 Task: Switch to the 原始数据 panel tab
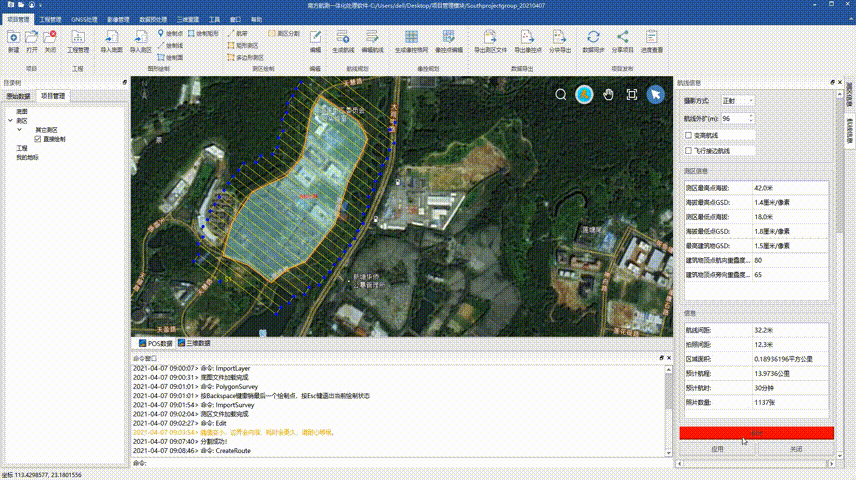[20, 96]
